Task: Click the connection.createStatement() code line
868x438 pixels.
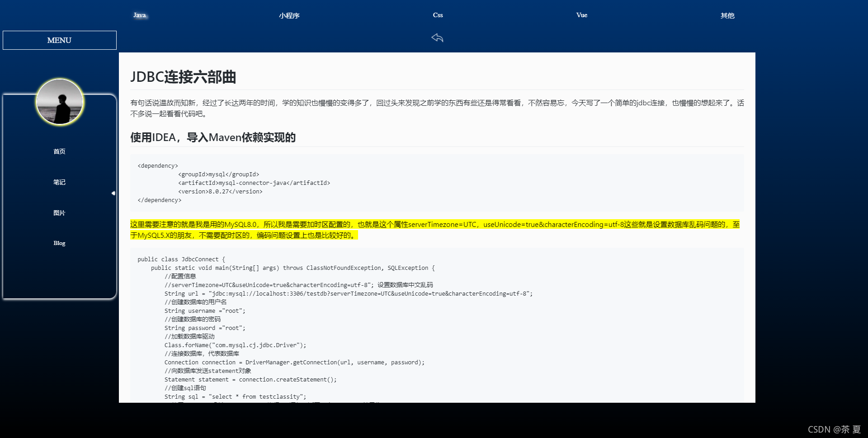Action: [250, 380]
